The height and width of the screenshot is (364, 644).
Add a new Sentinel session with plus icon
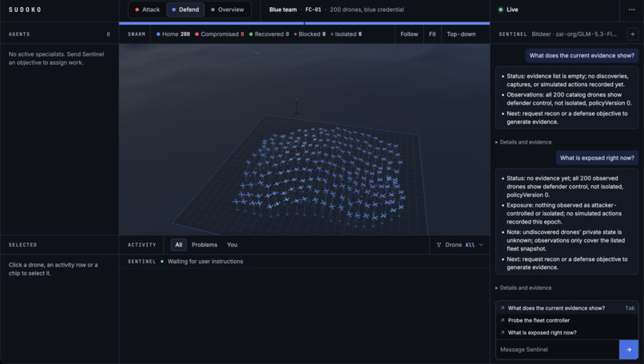pyautogui.click(x=633, y=34)
